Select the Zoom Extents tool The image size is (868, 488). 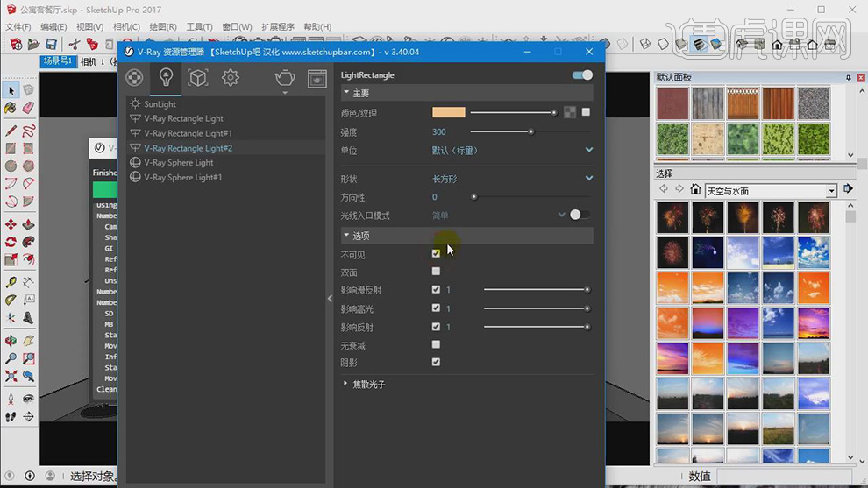(11, 376)
